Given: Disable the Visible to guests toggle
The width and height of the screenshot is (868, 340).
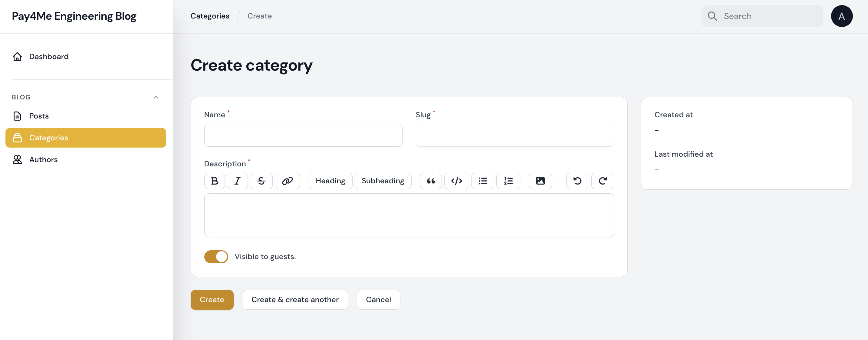Looking at the screenshot, I should pos(216,257).
